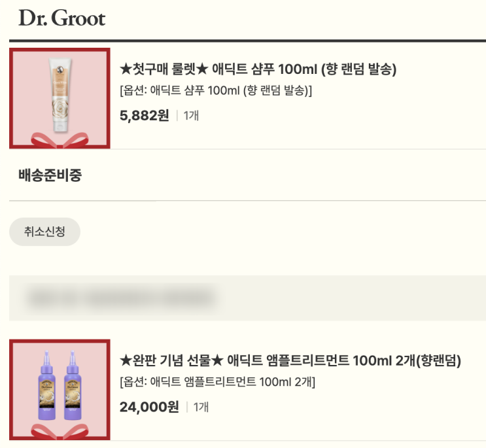Open the 애딕트 샴푸 100ml product thumbnail

click(x=60, y=98)
